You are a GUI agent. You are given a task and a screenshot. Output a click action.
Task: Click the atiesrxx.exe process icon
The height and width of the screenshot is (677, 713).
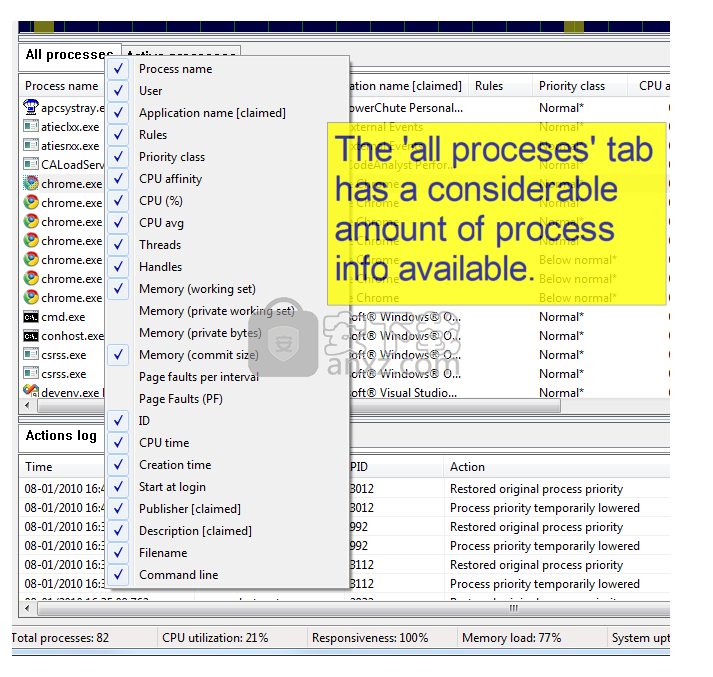pyautogui.click(x=31, y=146)
